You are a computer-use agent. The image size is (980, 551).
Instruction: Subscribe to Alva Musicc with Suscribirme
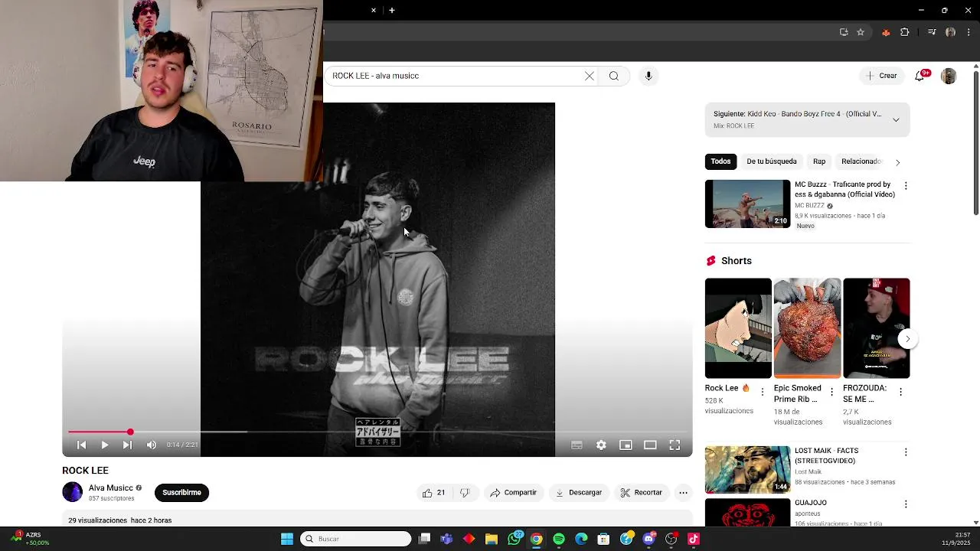[181, 492]
